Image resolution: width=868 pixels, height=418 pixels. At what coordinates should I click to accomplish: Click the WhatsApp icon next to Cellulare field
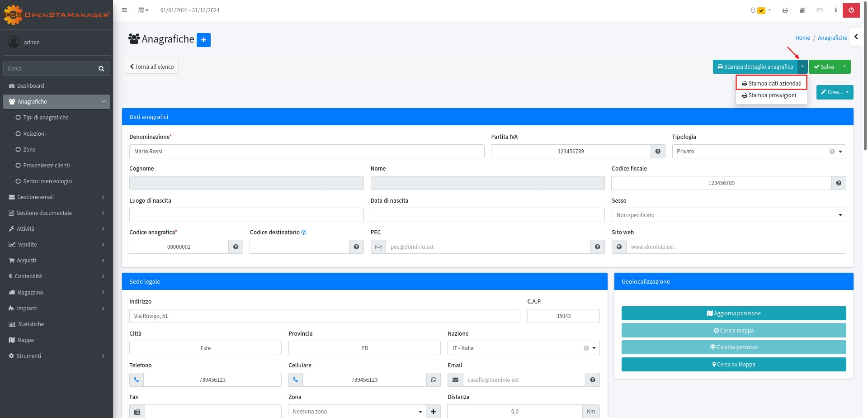coord(434,380)
